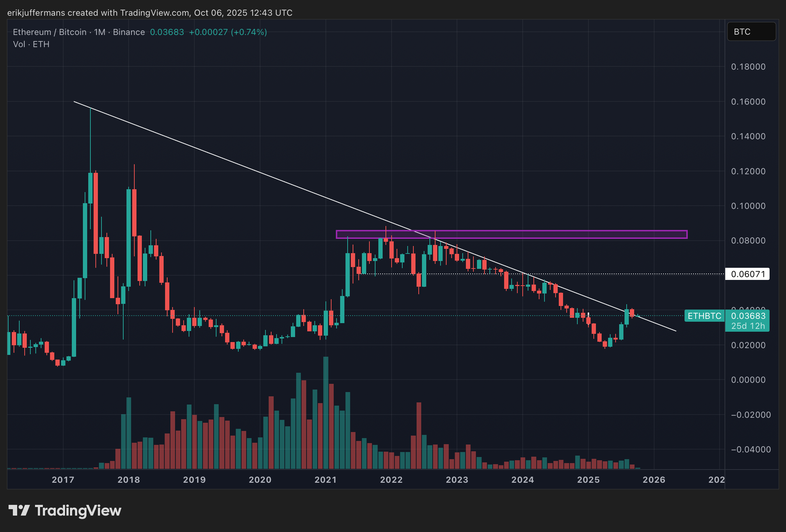Open the BTC currency selector box
Image resolution: width=786 pixels, height=532 pixels.
(751, 32)
